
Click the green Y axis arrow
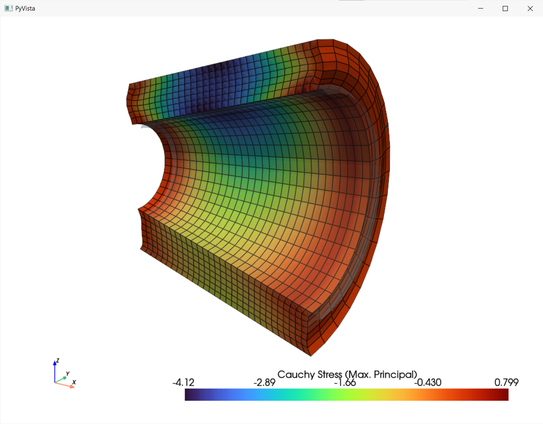tap(61, 379)
